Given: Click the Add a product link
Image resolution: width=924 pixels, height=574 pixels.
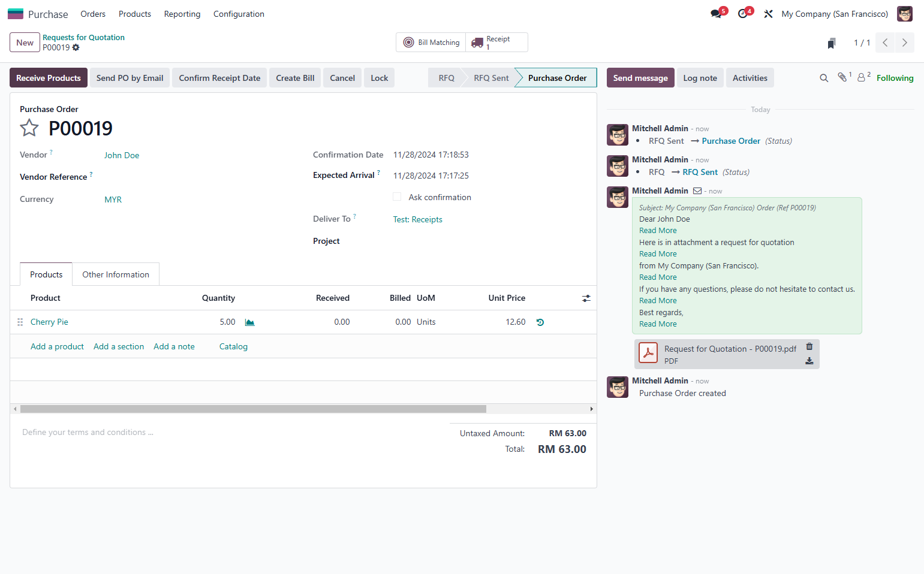Looking at the screenshot, I should (x=57, y=346).
